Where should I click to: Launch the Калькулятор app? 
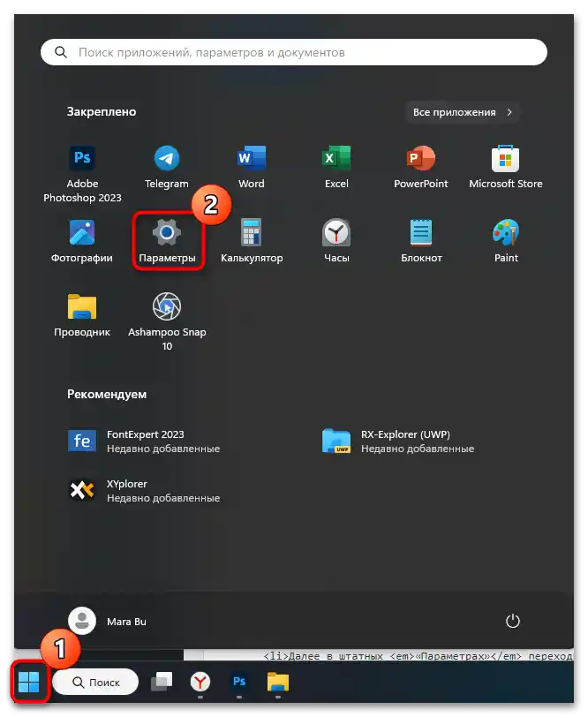pos(252,241)
